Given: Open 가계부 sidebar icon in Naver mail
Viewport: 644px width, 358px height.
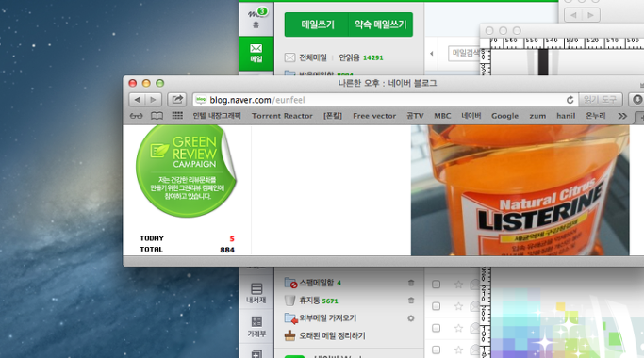Looking at the screenshot, I should click(x=256, y=327).
